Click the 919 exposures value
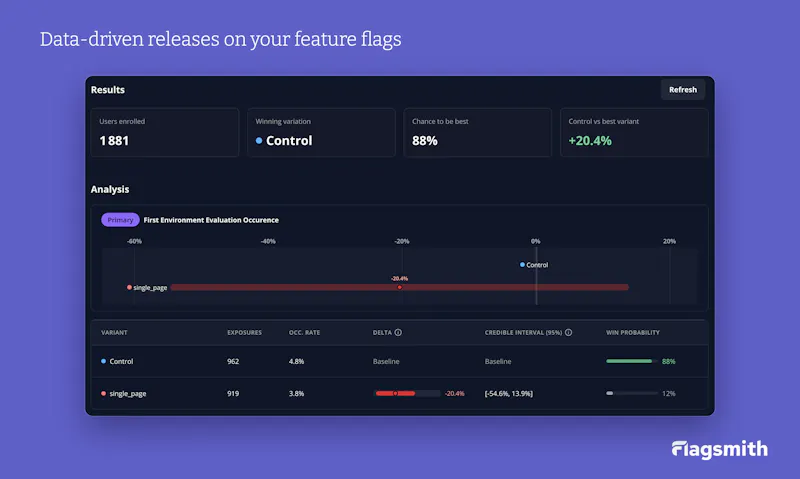Viewport: 800px width, 479px height. (x=233, y=393)
